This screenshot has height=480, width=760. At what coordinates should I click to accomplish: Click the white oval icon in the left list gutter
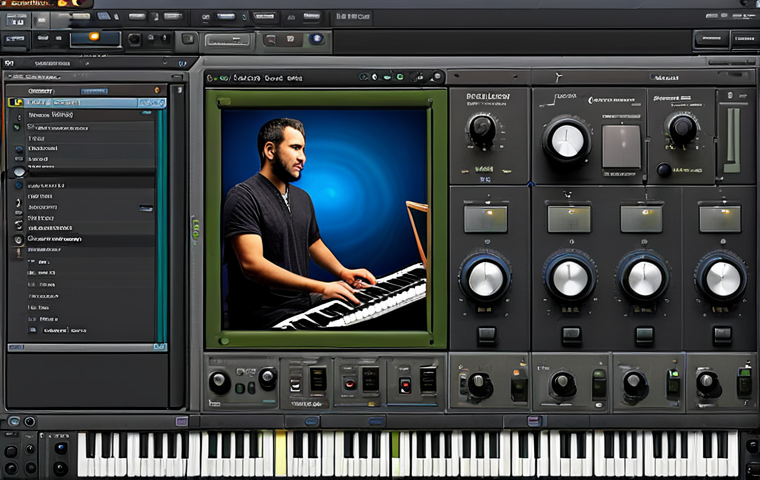point(19,172)
